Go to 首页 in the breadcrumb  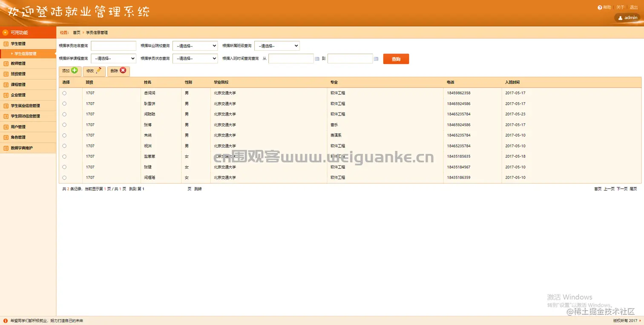(x=76, y=32)
